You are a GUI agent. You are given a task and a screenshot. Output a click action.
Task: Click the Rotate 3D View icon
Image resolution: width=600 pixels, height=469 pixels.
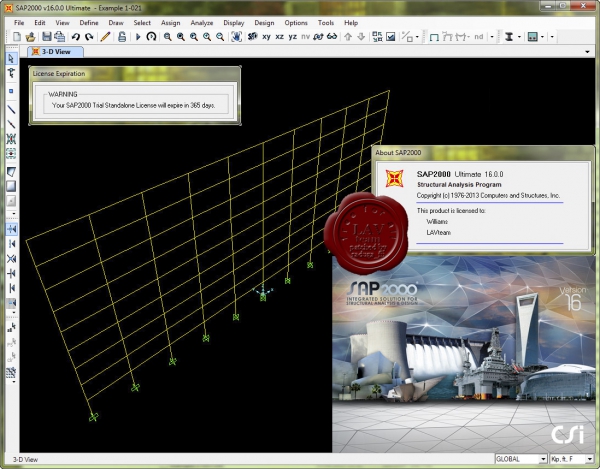[x=318, y=37]
